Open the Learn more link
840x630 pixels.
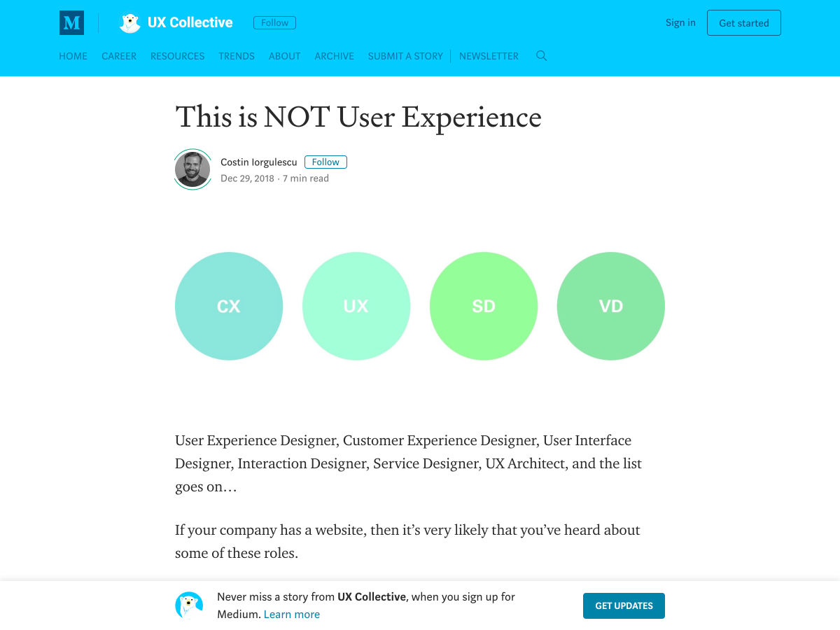(291, 615)
